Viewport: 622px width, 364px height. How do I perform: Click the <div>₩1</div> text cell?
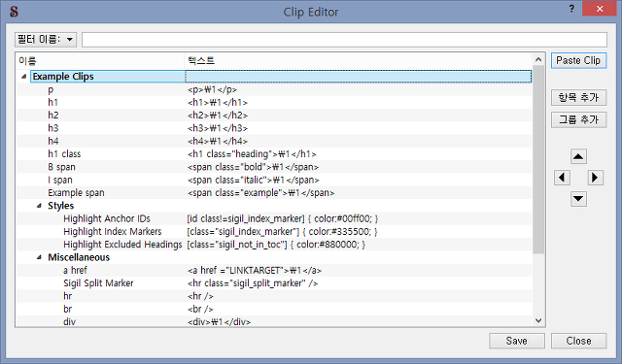pyautogui.click(x=219, y=321)
